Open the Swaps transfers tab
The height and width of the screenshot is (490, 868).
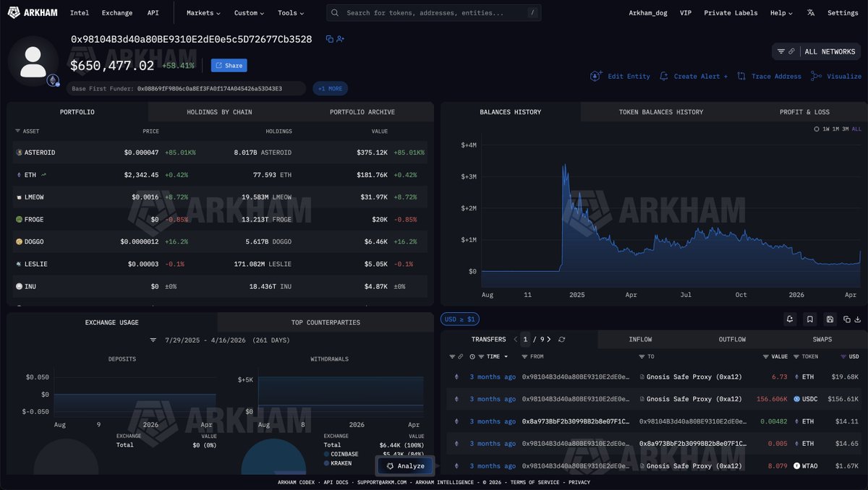coord(822,339)
